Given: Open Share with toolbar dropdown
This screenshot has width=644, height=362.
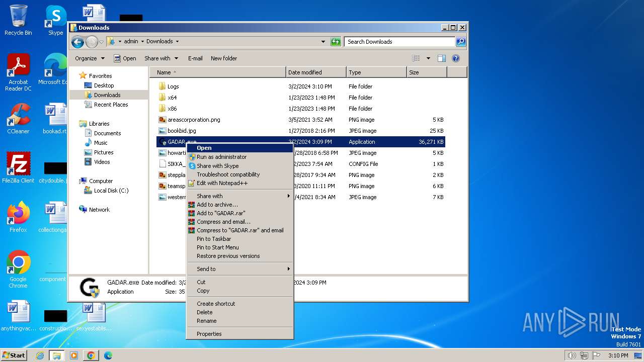Looking at the screenshot, I should [161, 58].
